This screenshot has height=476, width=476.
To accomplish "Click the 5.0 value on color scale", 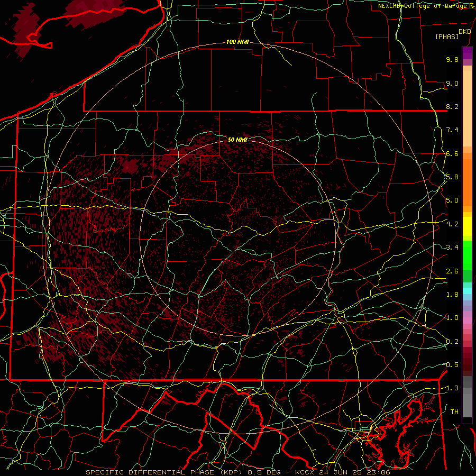I will point(452,200).
